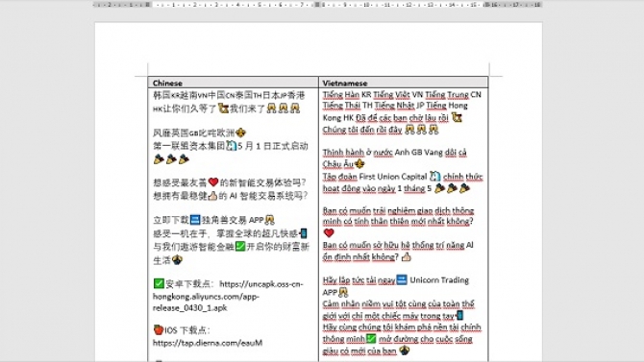The height and width of the screenshot is (362, 644).
Task: Click the standalone red heart in Vietnamese column
Action: click(x=329, y=233)
